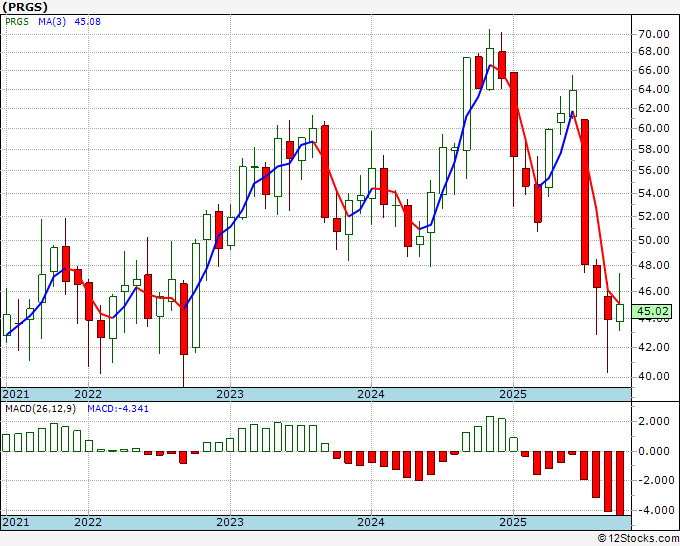Click the 48.00 price axis label
The height and width of the screenshot is (546, 680).
point(654,265)
